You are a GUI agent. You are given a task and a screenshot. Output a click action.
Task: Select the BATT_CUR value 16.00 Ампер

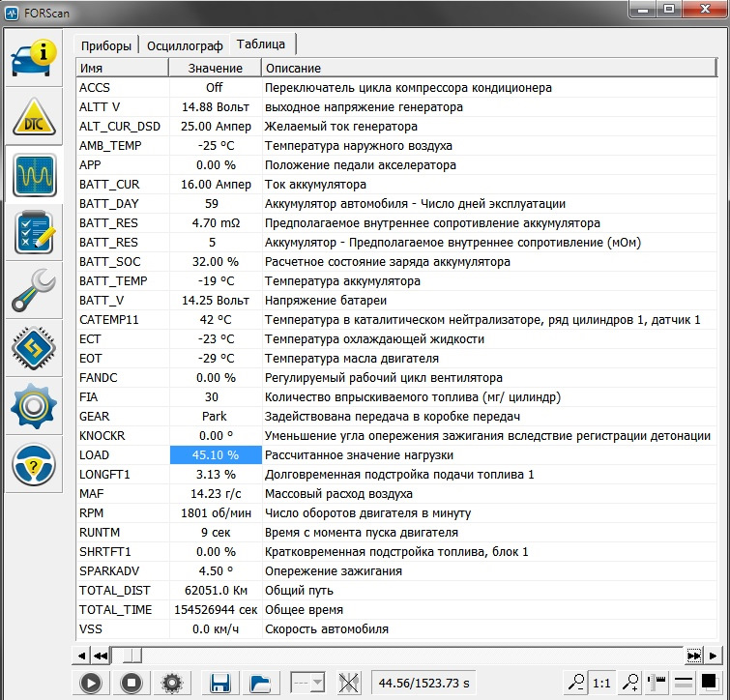(216, 185)
